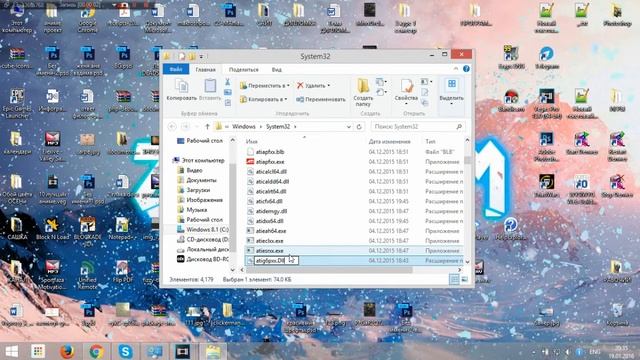Click Epic Games Launcher desktop icon
Screen dimensions: 640x360
(17, 103)
